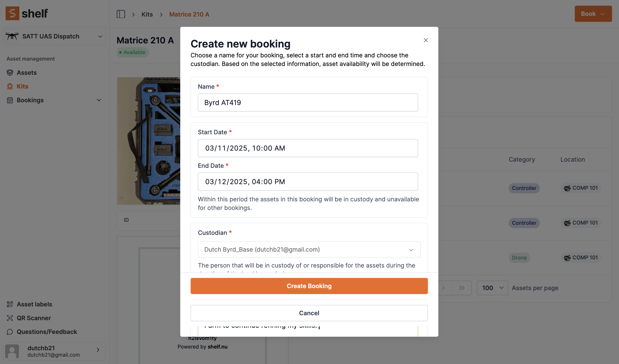619x364 pixels.
Task: Select Matrice 210 A in the breadcrumb
Action: click(189, 14)
